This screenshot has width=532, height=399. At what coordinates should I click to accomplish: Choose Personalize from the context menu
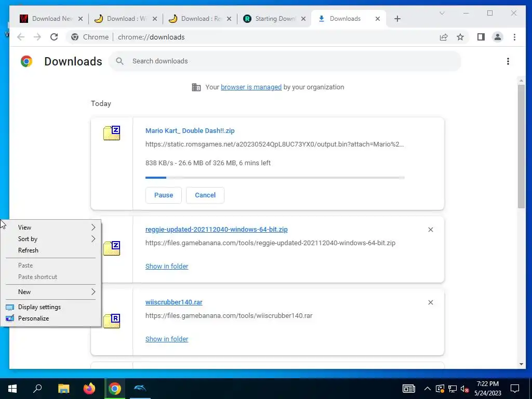coord(50,318)
